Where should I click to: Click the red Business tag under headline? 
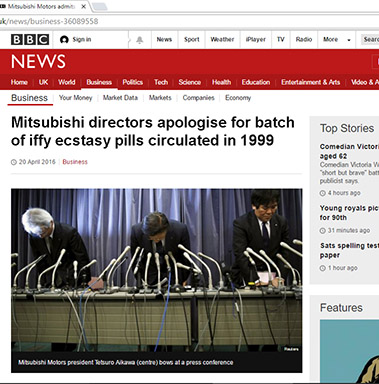75,162
